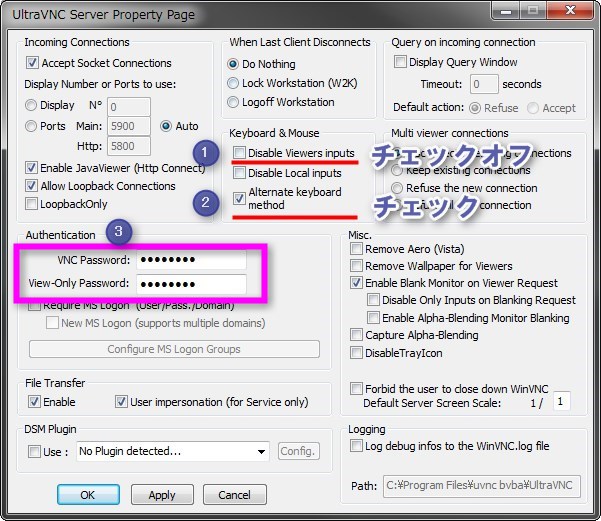Select Refuse default action radio
601x521 pixels.
click(x=475, y=108)
